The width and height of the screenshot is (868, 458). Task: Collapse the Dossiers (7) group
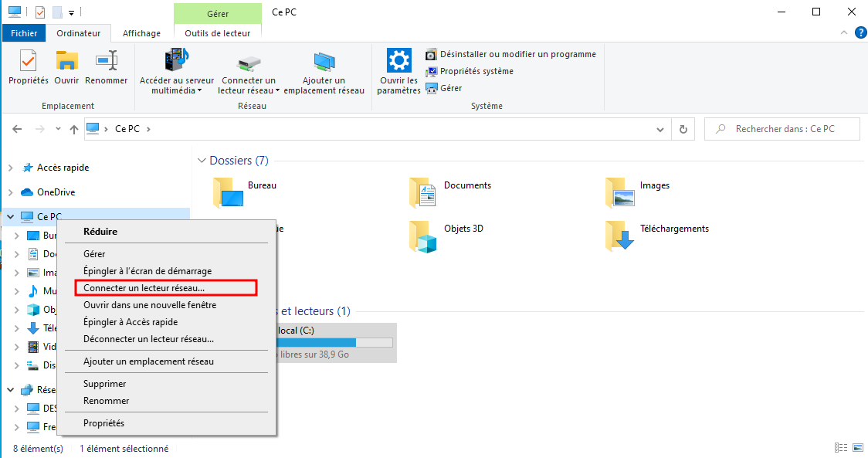click(202, 161)
